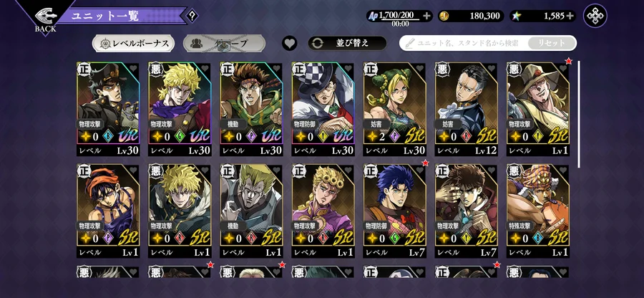Toggle the heart favorites filter button
644x298 pixels.
pos(290,43)
